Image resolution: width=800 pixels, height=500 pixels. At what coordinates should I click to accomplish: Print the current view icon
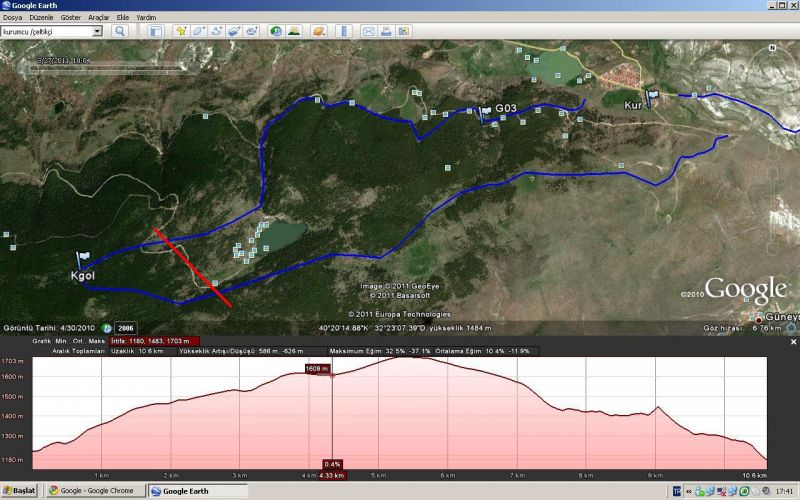point(386,31)
